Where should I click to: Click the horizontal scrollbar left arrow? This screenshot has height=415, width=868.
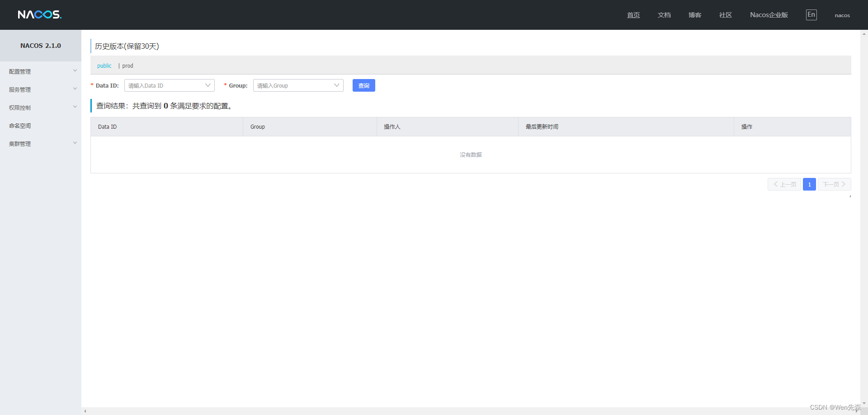(x=85, y=411)
